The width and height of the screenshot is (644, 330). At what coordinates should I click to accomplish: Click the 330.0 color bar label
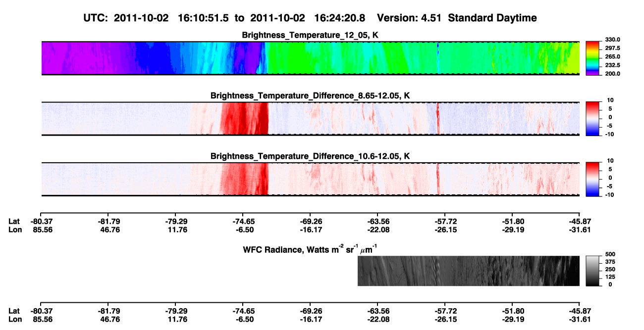coord(613,40)
